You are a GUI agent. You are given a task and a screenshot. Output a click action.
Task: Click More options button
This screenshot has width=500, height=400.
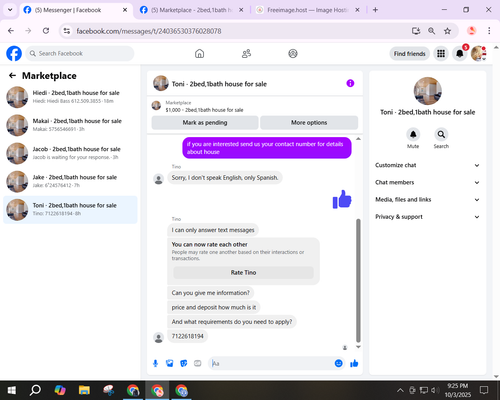tap(309, 123)
